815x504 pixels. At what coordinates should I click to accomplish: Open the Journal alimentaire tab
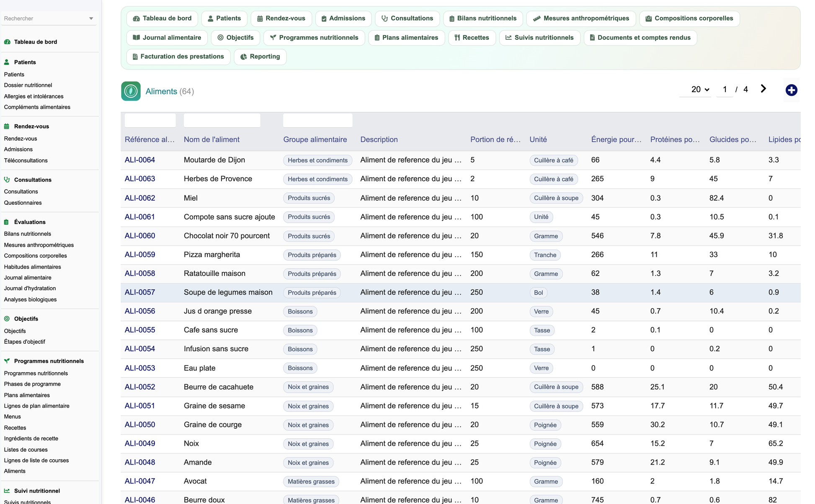point(167,38)
